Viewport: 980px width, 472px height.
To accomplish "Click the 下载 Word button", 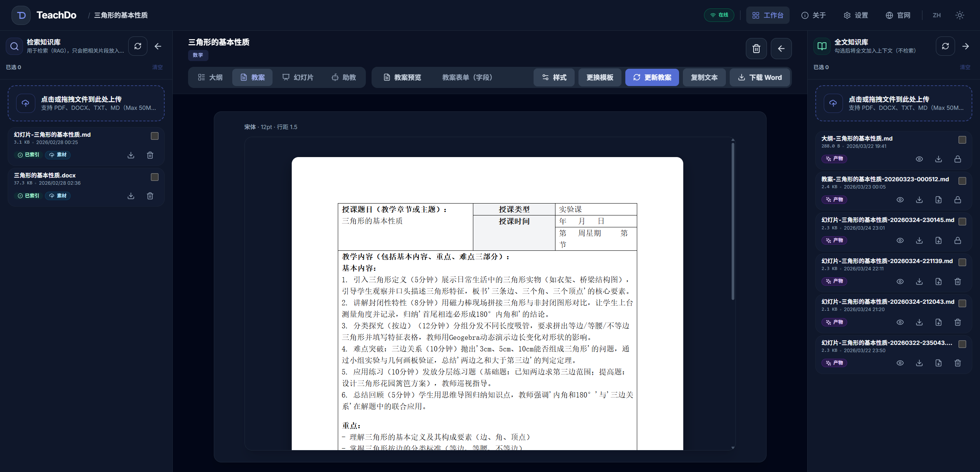I will click(x=760, y=77).
